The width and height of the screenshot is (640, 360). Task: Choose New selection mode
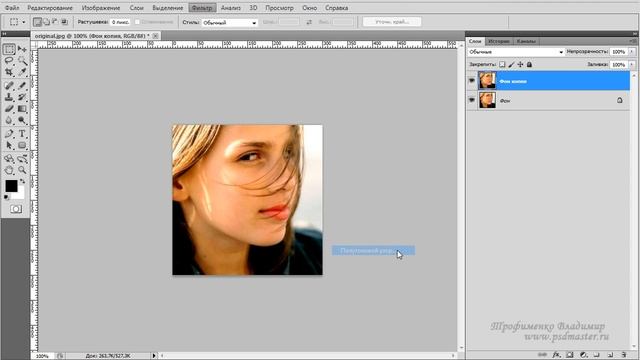(x=37, y=22)
